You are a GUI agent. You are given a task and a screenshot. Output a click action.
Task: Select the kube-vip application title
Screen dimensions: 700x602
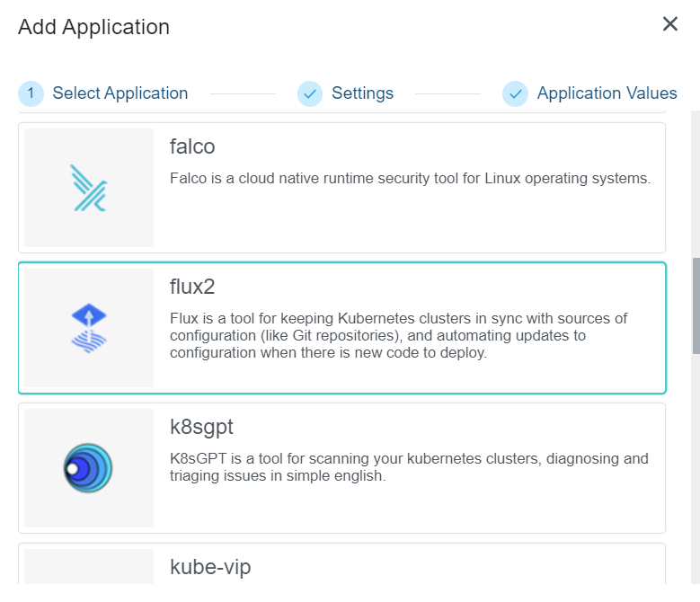point(210,567)
